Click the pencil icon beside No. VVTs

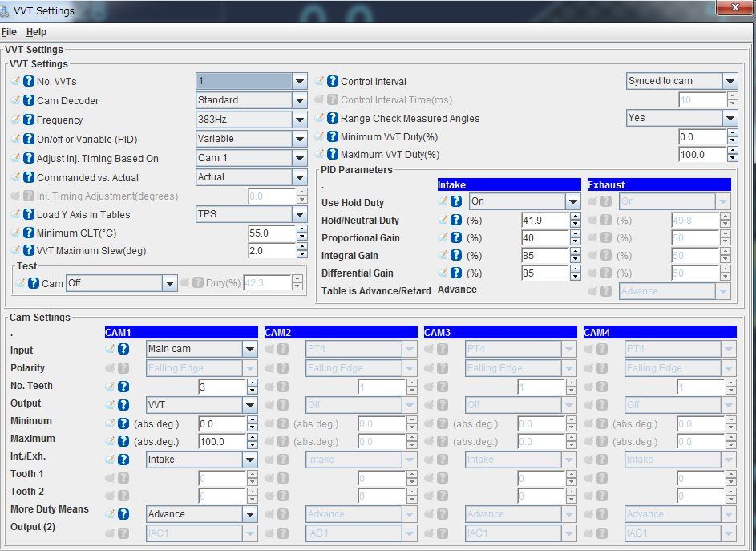click(x=16, y=81)
